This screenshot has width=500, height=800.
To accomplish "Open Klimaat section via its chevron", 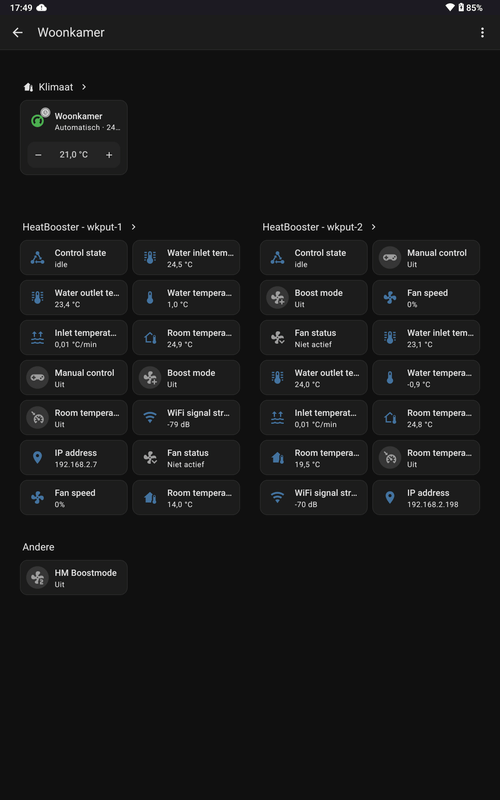I will point(84,87).
